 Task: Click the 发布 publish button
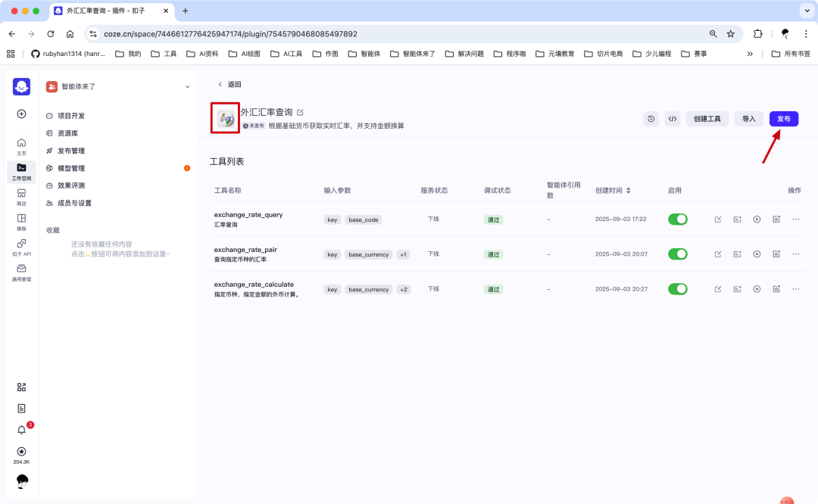784,119
